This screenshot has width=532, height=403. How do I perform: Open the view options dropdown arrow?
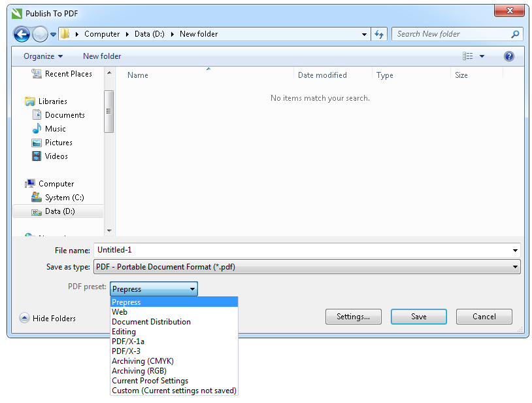pos(482,56)
